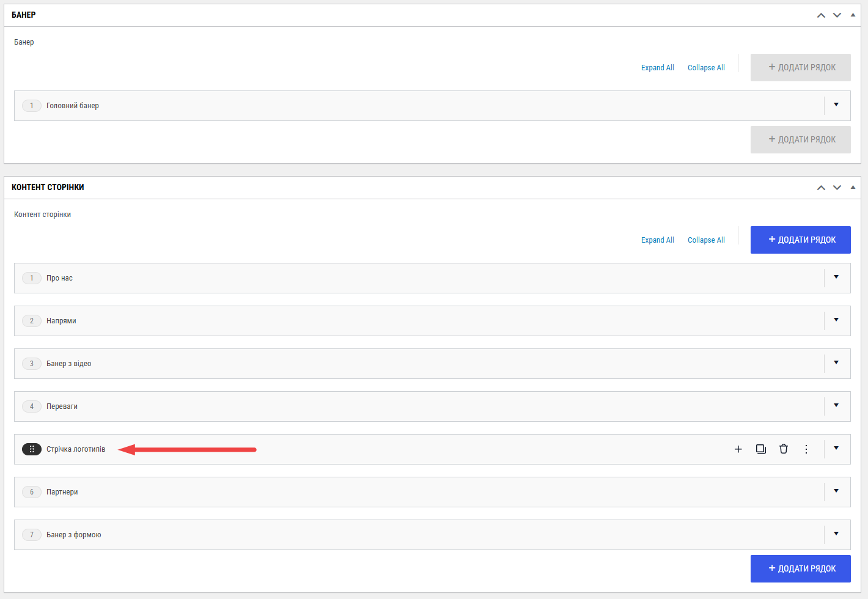Move the Контент сторінки panel up
Screen dimensions: 868x599
coord(821,188)
